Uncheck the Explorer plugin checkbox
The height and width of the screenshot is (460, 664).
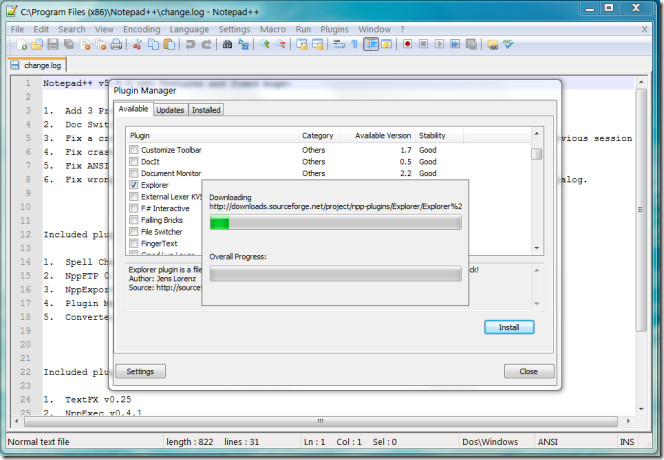point(134,185)
